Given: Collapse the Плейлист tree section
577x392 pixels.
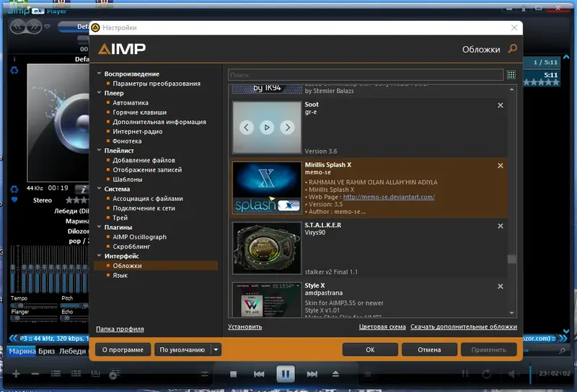Looking at the screenshot, I should (99, 150).
